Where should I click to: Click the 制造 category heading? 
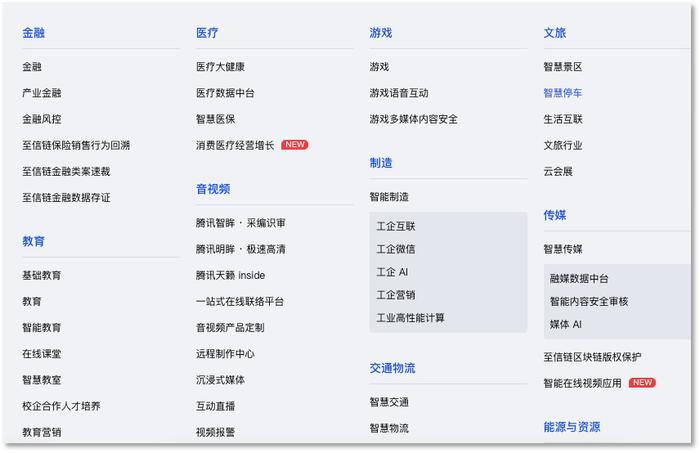coord(381,163)
